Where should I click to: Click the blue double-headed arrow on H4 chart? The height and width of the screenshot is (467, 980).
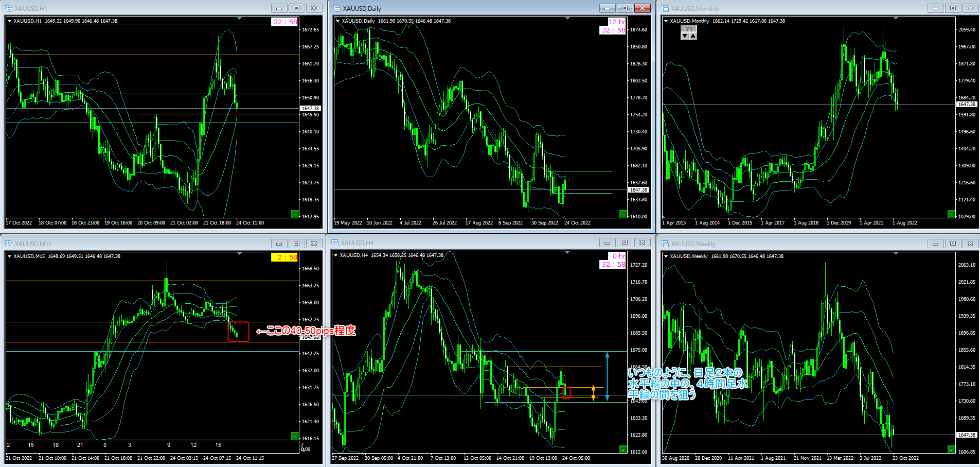coord(608,376)
